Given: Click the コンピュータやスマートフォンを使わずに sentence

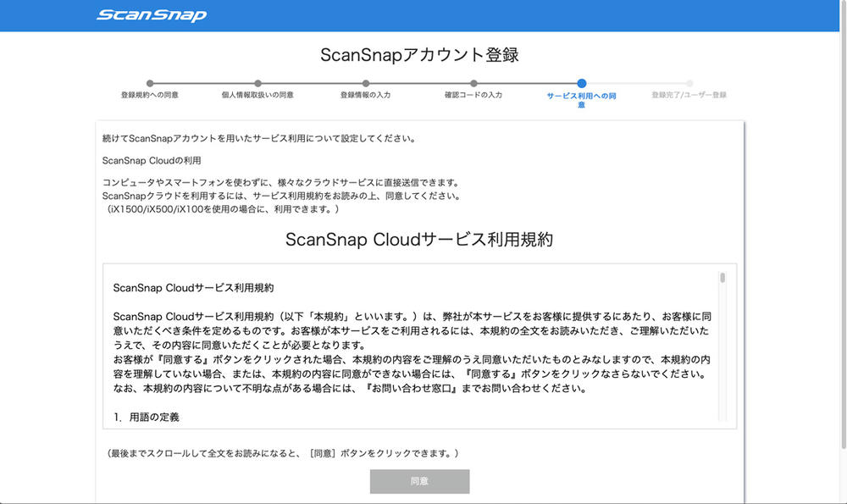Looking at the screenshot, I should 282,183.
